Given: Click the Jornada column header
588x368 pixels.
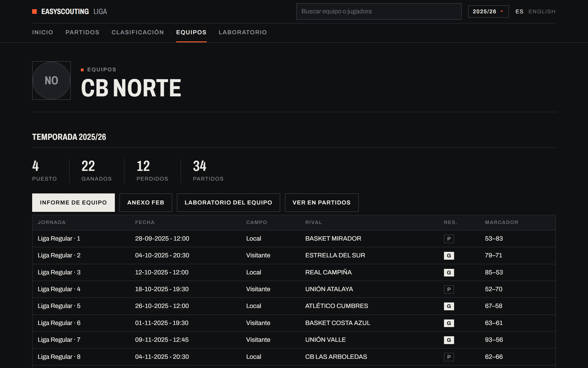Looking at the screenshot, I should point(51,222).
